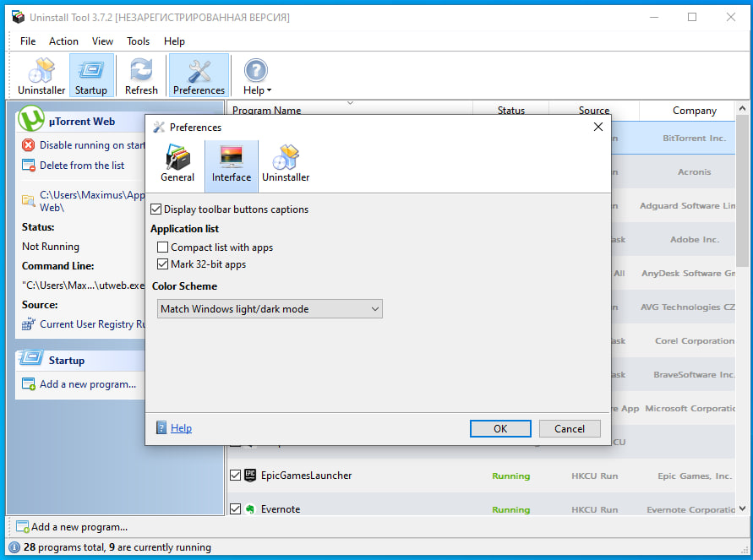Open the µTorrent Web install folder path

(x=92, y=201)
